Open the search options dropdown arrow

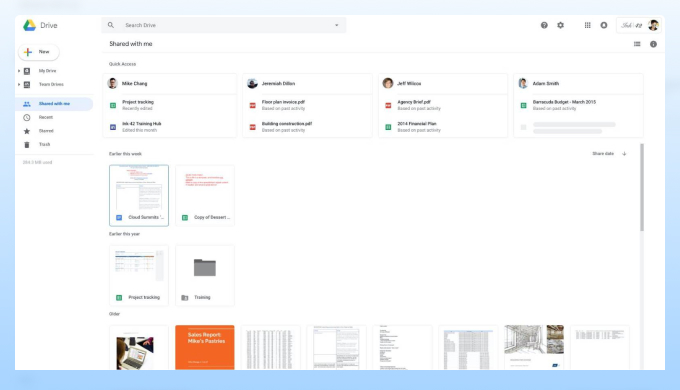pos(337,25)
